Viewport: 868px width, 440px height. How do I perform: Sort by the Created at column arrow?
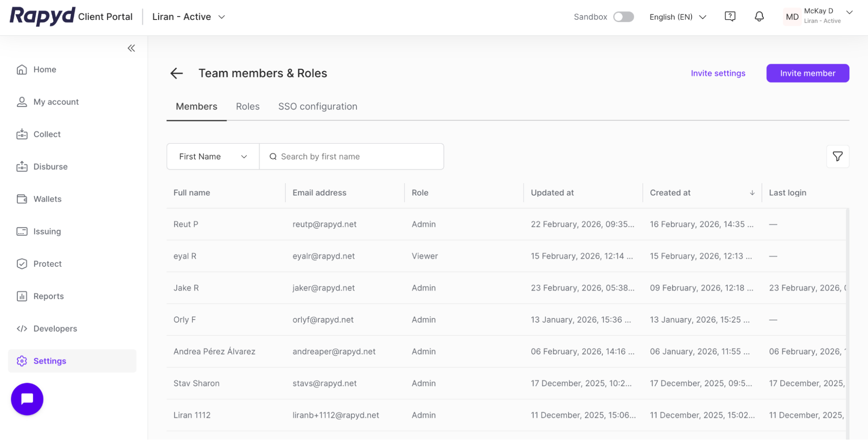(752, 193)
